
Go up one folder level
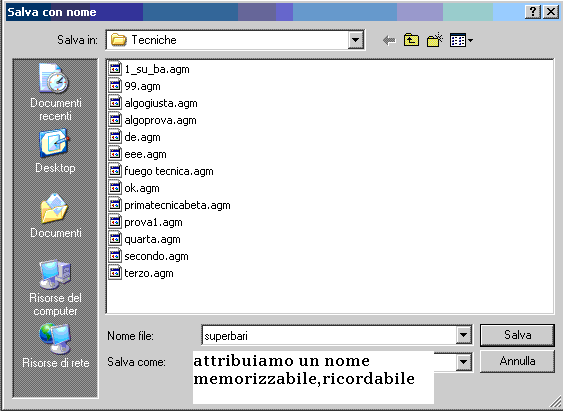pyautogui.click(x=411, y=40)
